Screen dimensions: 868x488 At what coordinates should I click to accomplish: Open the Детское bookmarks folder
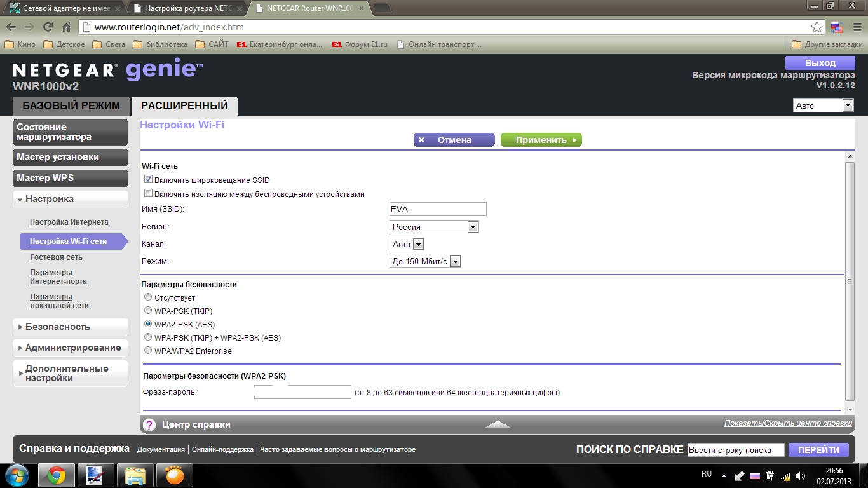(x=64, y=44)
